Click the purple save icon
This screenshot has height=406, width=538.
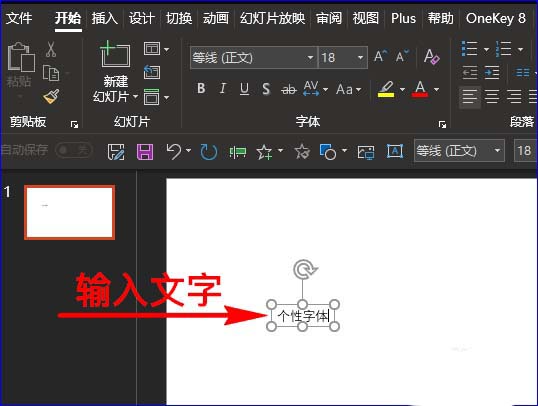145,152
